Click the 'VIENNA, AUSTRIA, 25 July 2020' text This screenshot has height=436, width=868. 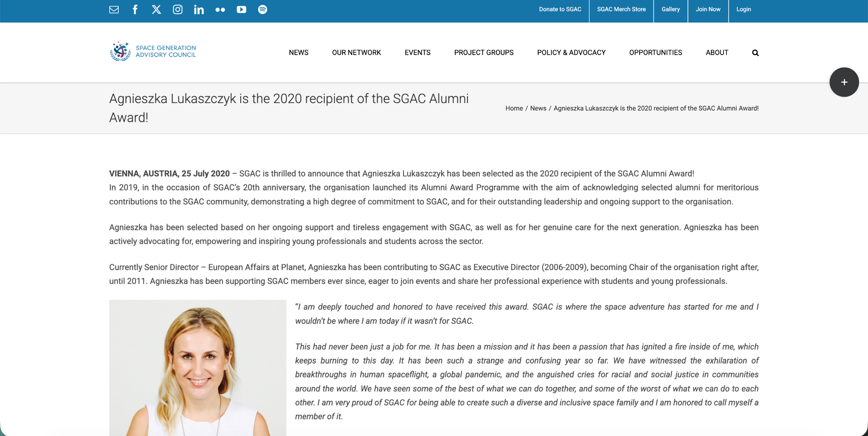[170, 173]
